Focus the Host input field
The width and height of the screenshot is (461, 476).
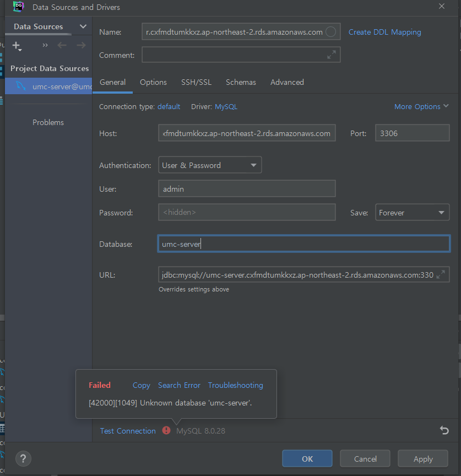[247, 133]
